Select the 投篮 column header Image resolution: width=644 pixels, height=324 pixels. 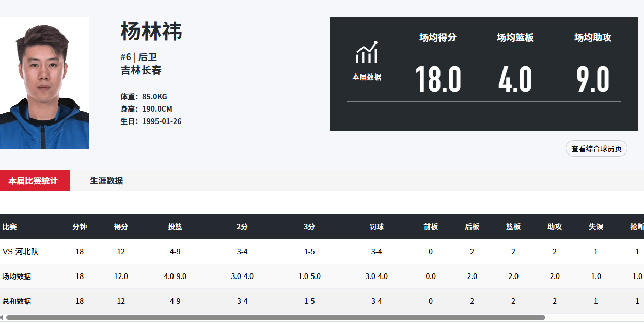175,227
